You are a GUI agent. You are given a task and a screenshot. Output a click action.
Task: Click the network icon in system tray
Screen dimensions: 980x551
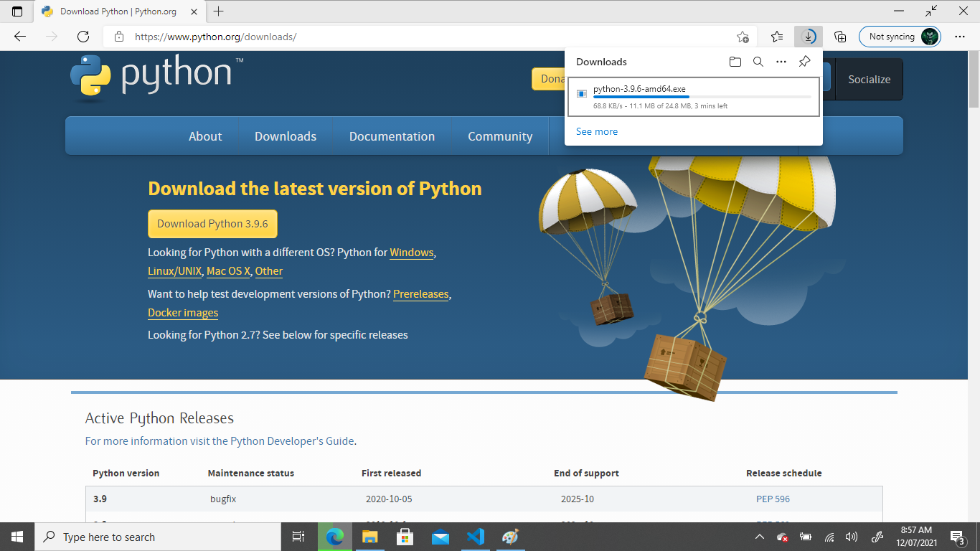pyautogui.click(x=829, y=537)
